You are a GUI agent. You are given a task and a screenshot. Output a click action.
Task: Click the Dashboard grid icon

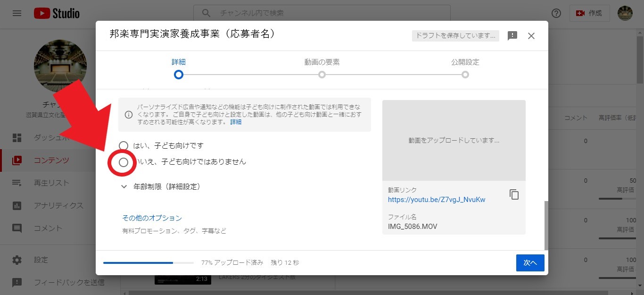(17, 138)
